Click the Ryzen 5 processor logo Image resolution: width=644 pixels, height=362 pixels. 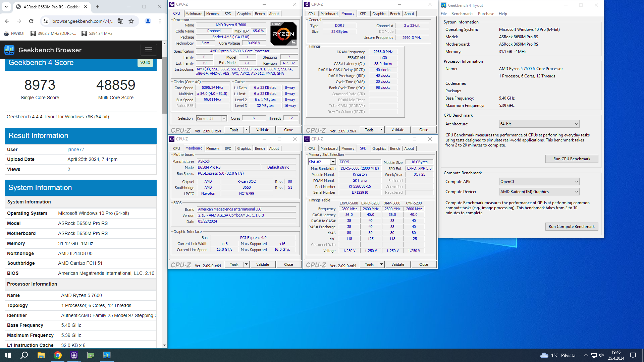(x=283, y=34)
